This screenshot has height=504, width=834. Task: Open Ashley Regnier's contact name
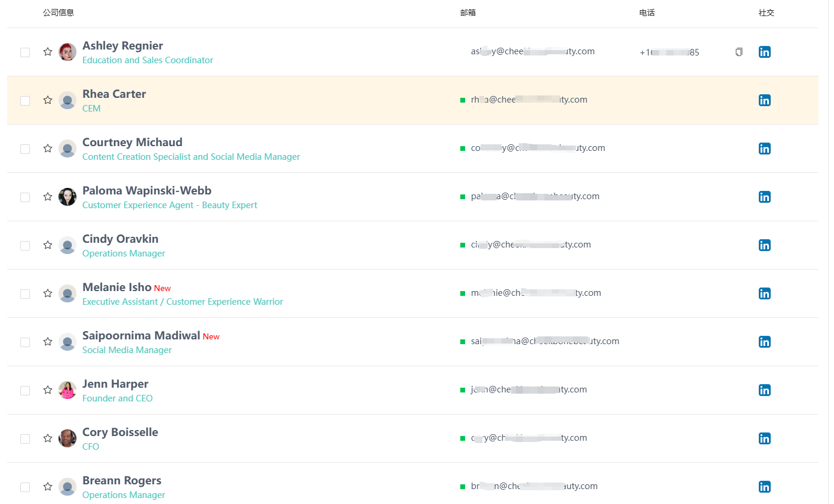(x=122, y=46)
